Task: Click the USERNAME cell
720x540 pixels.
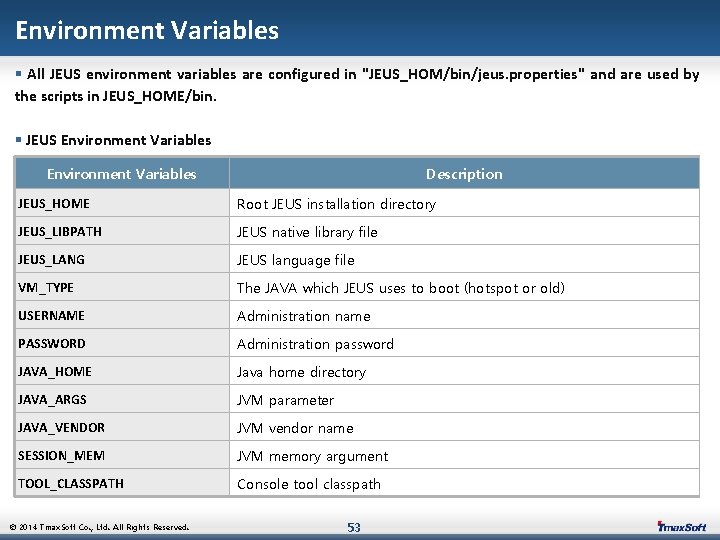Action: [122, 315]
